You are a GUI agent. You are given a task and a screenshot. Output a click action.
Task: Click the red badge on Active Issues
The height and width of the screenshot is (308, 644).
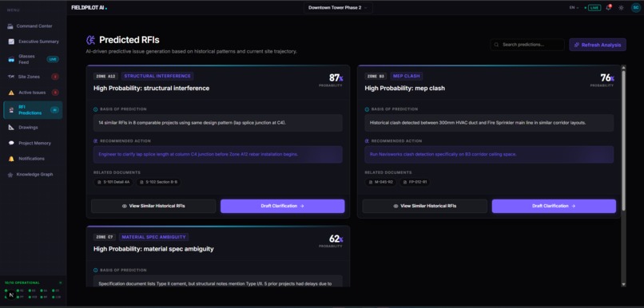tap(54, 93)
